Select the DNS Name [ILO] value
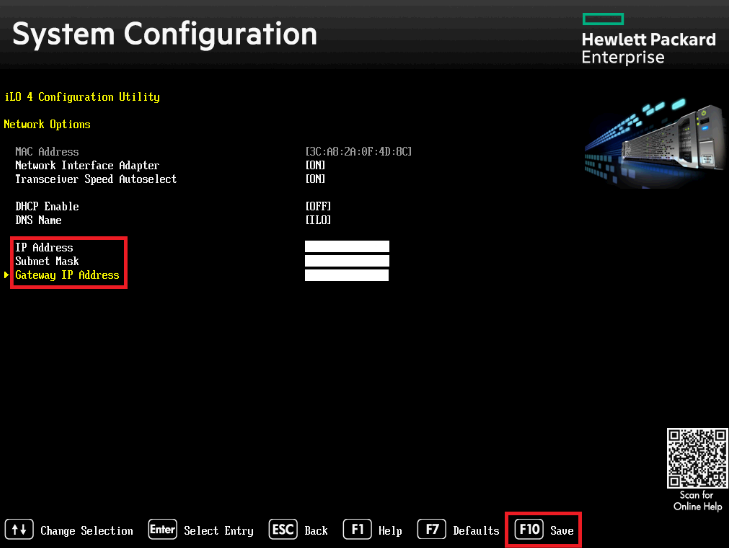The width and height of the screenshot is (729, 548). click(x=318, y=220)
